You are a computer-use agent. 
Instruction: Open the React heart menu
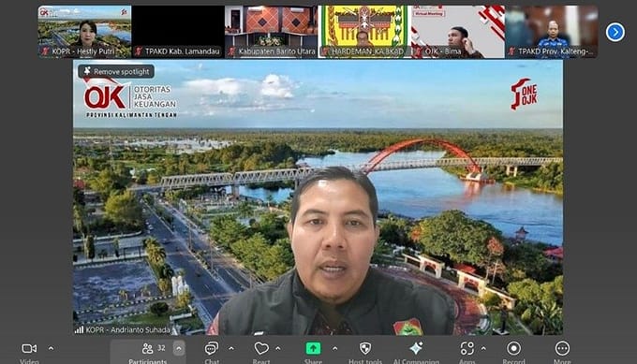tap(261, 348)
